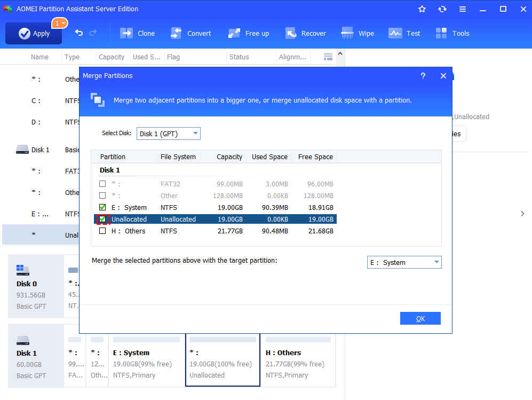Click the Free Space column header

click(x=315, y=157)
